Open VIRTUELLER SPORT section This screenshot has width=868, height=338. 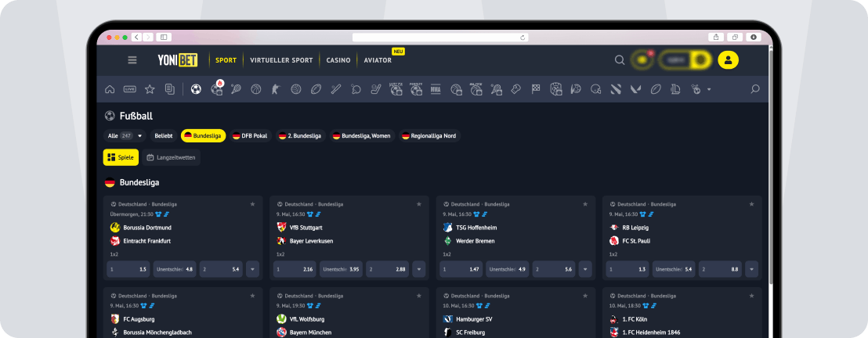281,60
